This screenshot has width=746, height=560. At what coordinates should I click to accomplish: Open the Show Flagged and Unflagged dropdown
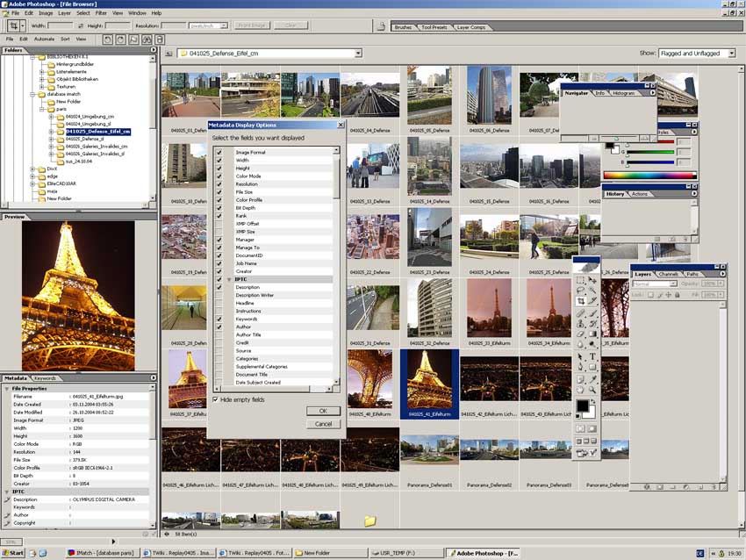point(732,54)
